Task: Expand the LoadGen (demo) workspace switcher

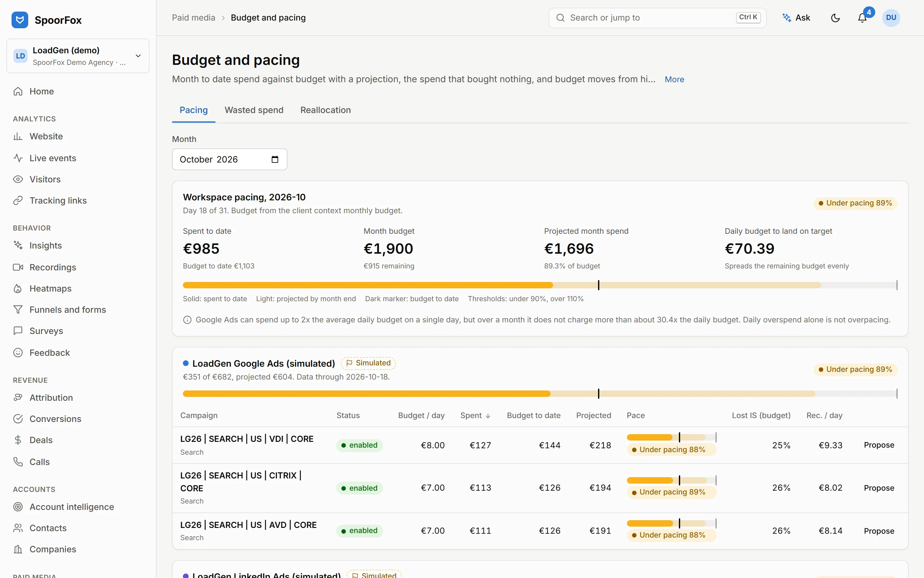Action: 78,56
